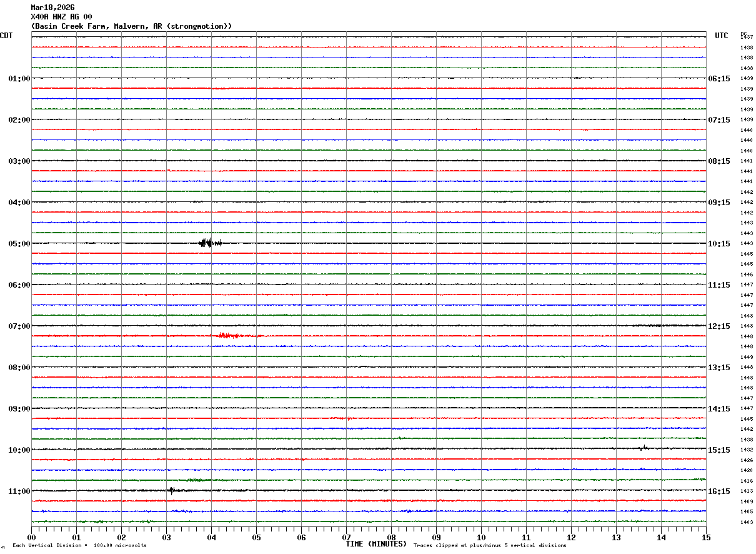Click the DC offset value '1413'
The width and height of the screenshot is (756, 554).
click(x=746, y=491)
